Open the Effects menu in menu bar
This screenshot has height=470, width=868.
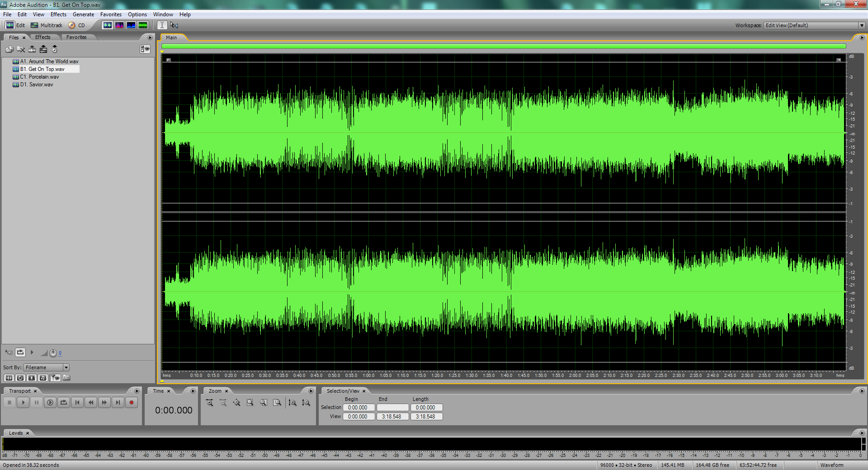[x=58, y=14]
